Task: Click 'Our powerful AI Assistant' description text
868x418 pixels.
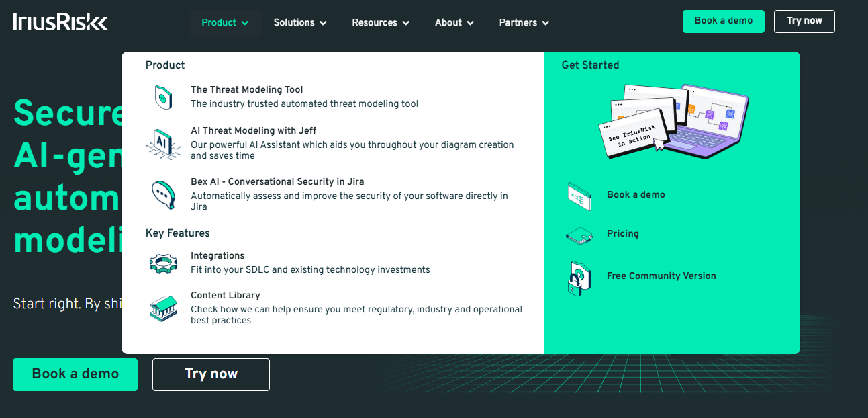Action: (352, 150)
